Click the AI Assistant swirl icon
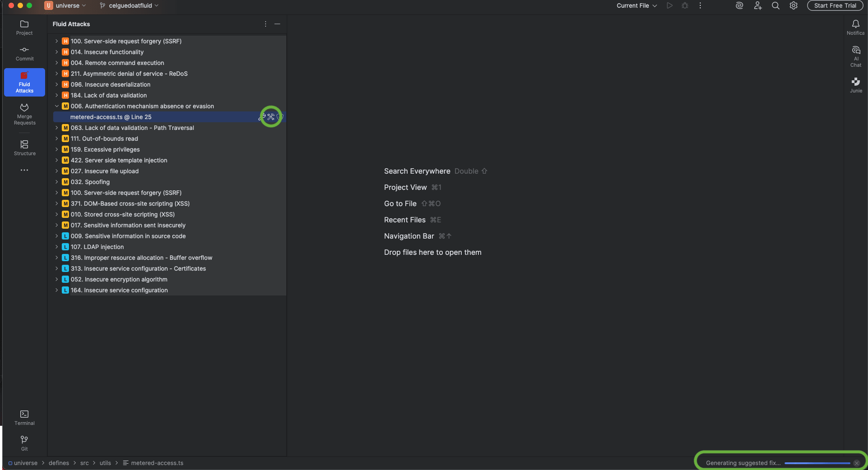 pyautogui.click(x=739, y=6)
